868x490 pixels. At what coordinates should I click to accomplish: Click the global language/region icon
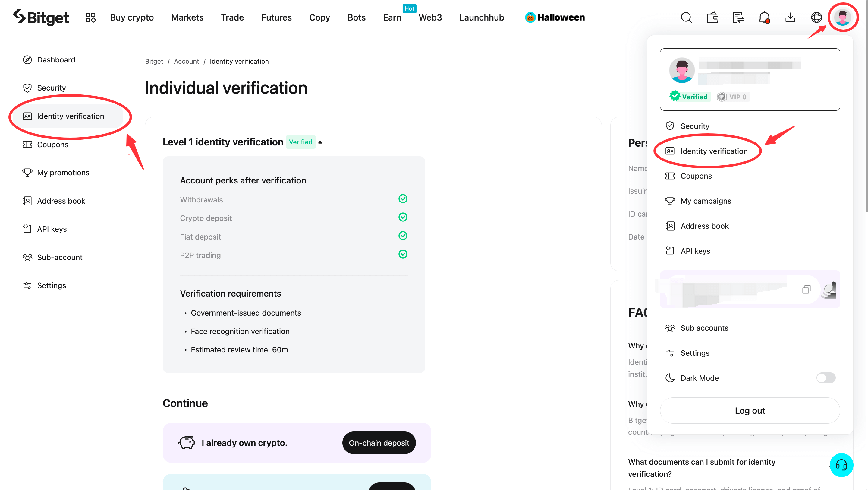point(817,17)
